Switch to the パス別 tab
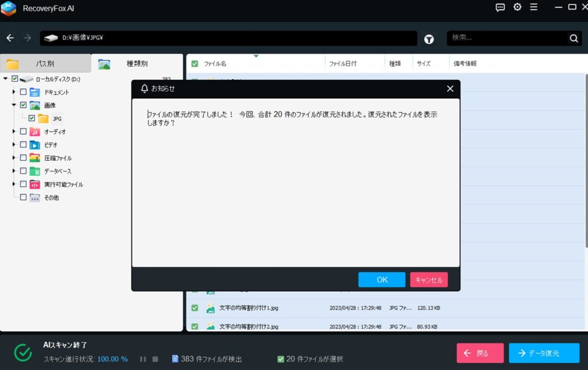Image resolution: width=588 pixels, height=370 pixels. tap(45, 64)
